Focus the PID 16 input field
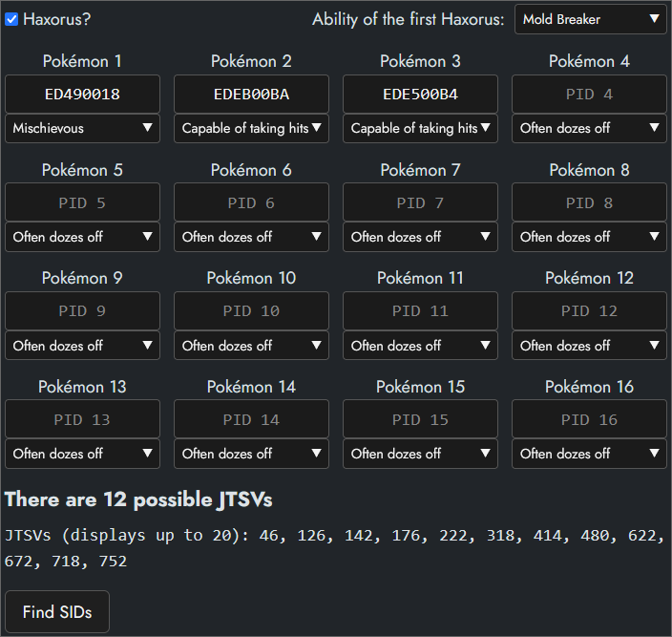 point(589,419)
